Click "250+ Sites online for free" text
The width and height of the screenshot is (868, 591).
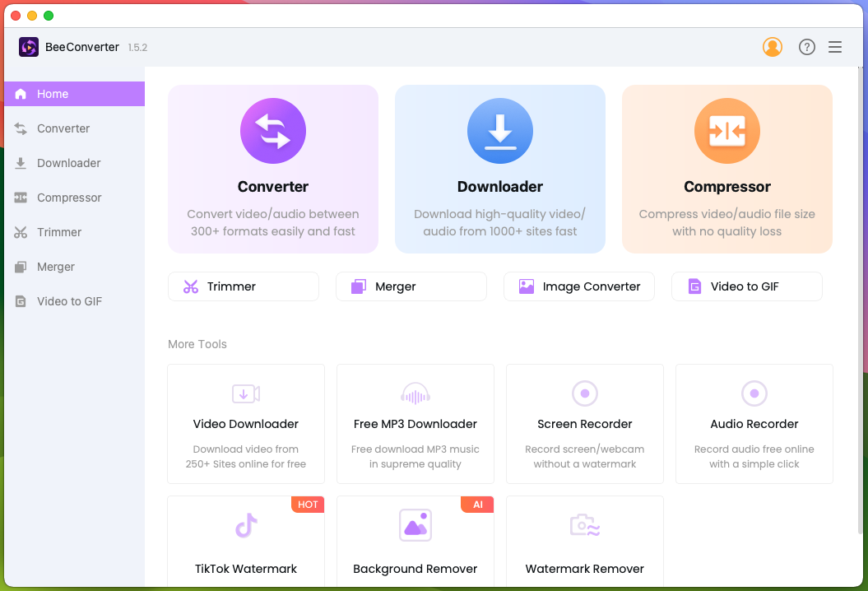pos(246,464)
